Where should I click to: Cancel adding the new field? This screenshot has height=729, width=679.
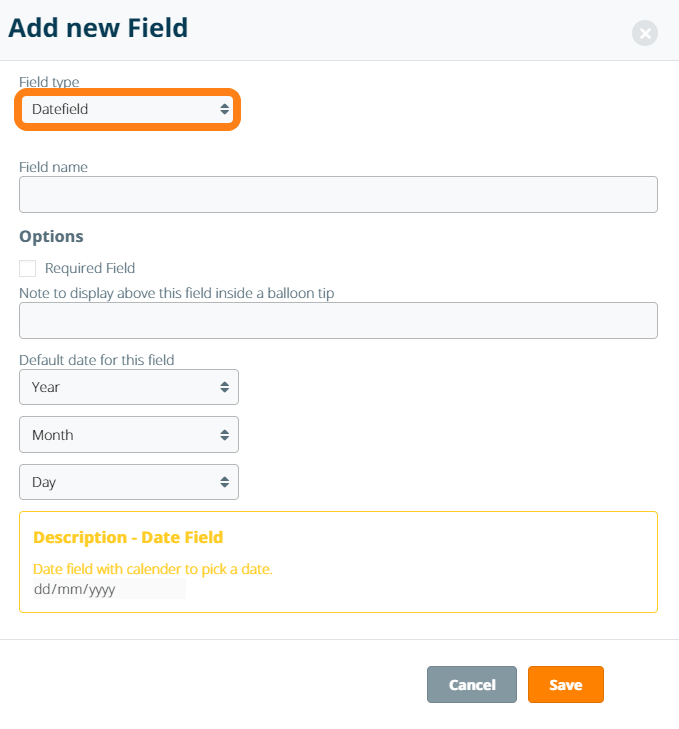[x=472, y=684]
